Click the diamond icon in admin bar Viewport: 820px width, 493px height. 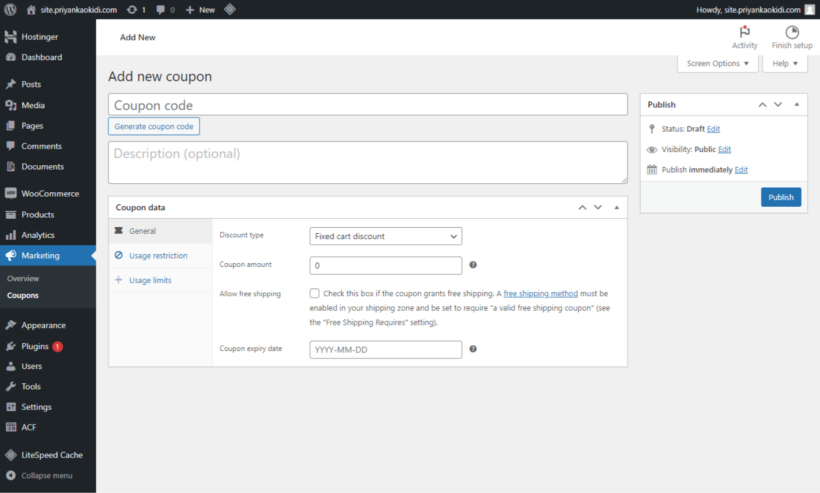[x=230, y=9]
